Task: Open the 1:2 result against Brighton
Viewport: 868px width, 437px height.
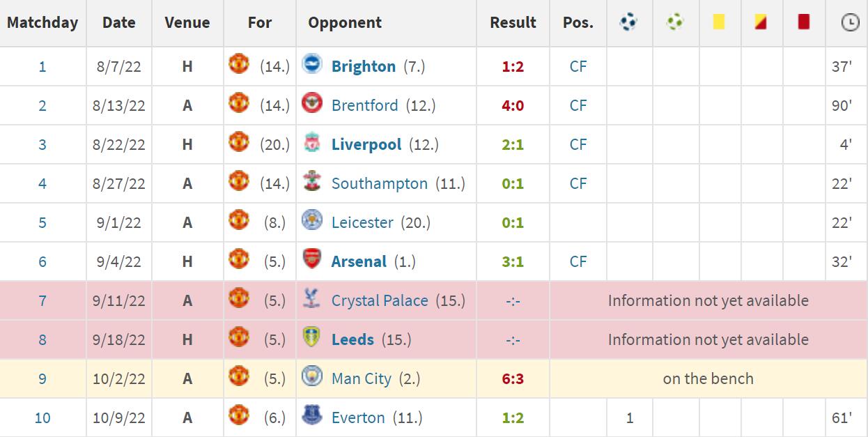Action: (513, 66)
